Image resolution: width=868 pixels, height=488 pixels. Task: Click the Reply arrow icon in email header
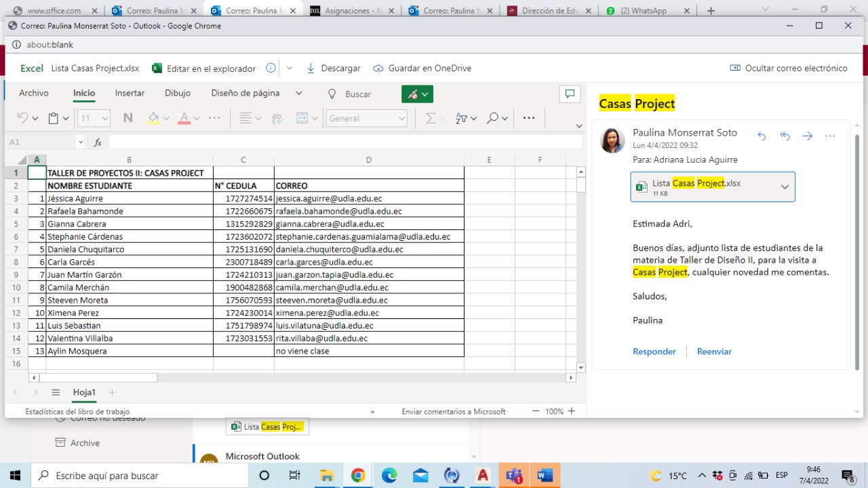click(x=762, y=136)
